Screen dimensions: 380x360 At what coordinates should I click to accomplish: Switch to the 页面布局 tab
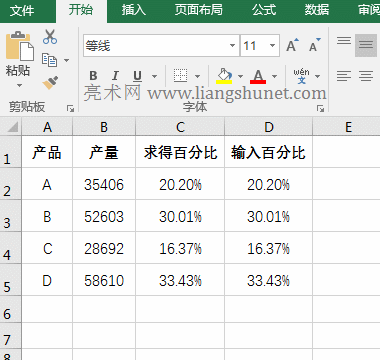[199, 10]
